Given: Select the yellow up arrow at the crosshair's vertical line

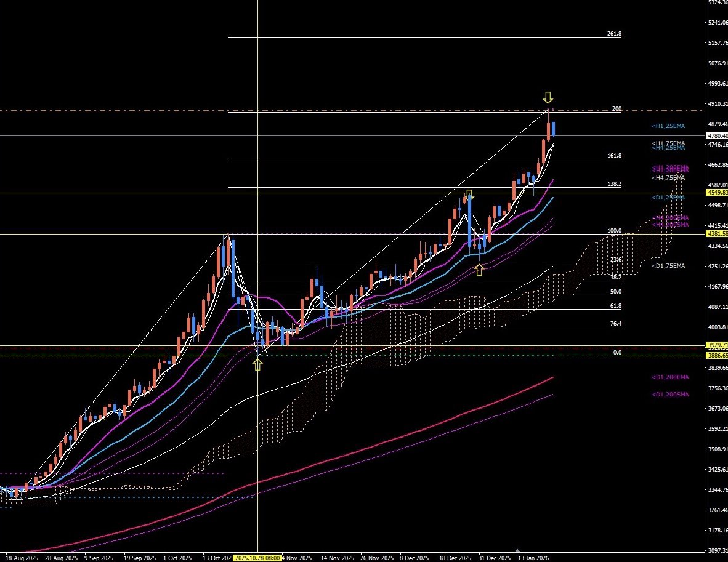Looking at the screenshot, I should (x=257, y=365).
